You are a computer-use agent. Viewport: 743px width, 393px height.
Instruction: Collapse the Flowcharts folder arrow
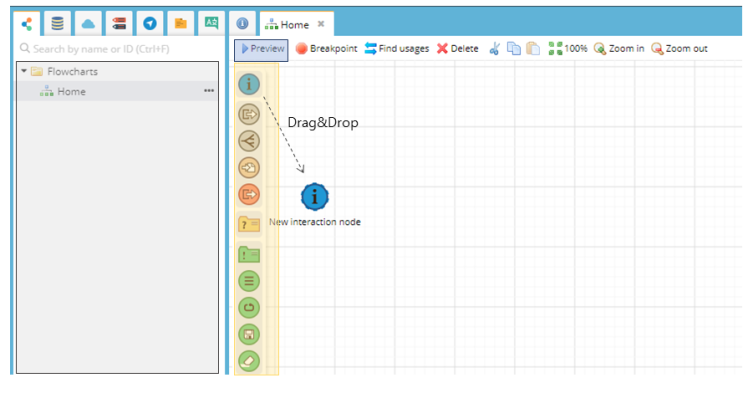coord(24,71)
